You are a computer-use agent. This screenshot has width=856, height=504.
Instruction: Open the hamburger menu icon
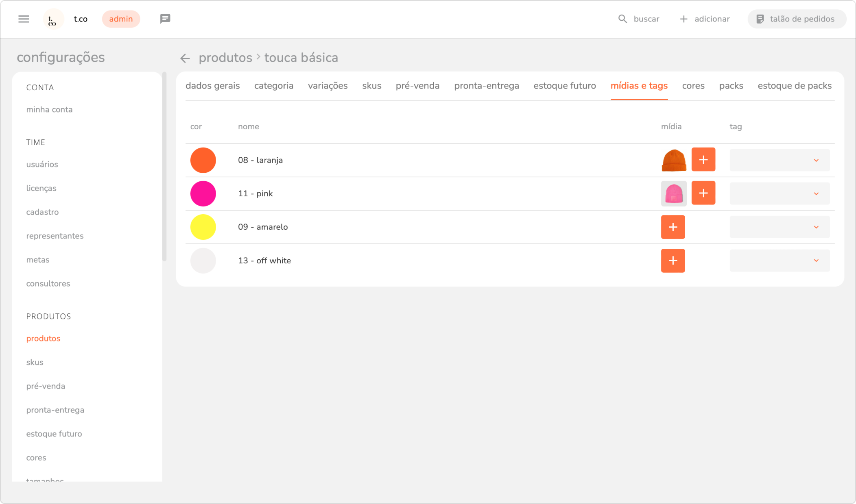[24, 19]
